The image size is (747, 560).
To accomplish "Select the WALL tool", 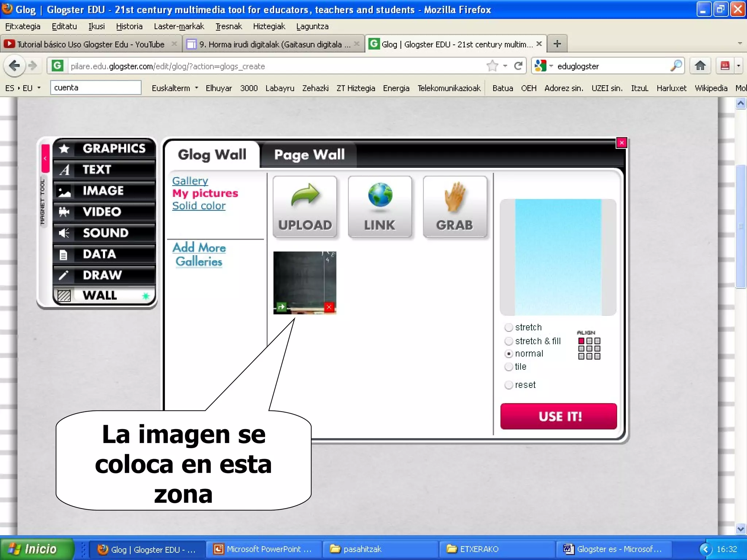I will (x=104, y=295).
